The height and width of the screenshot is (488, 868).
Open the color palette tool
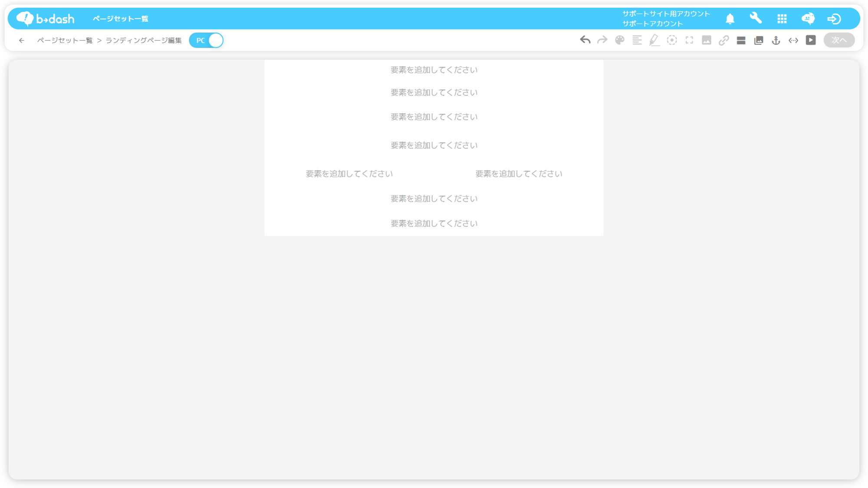(620, 40)
